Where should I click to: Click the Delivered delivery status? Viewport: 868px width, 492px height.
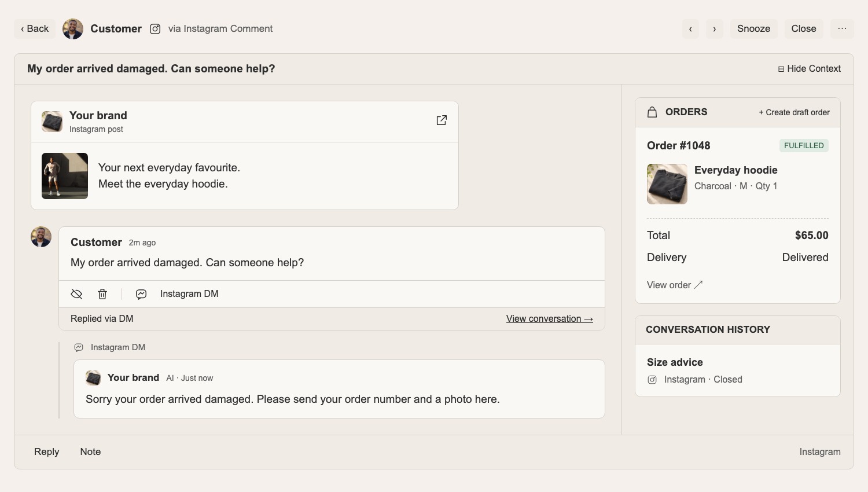tap(805, 258)
